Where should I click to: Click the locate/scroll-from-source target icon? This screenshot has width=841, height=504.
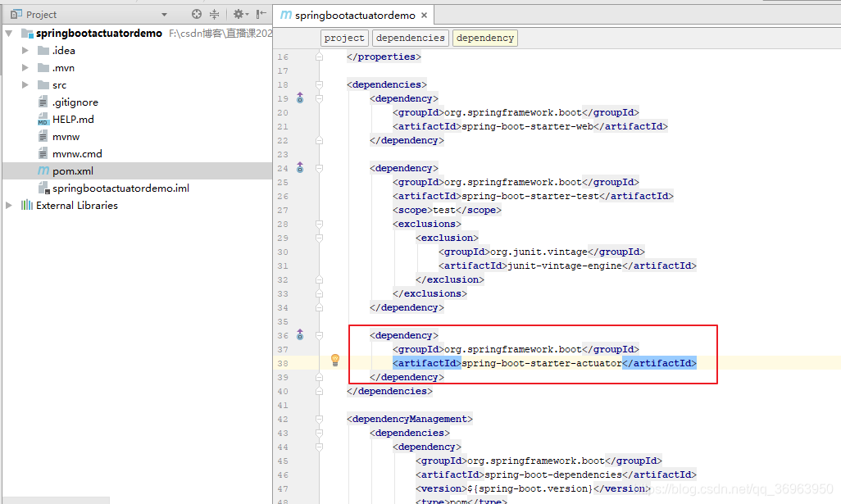click(197, 15)
